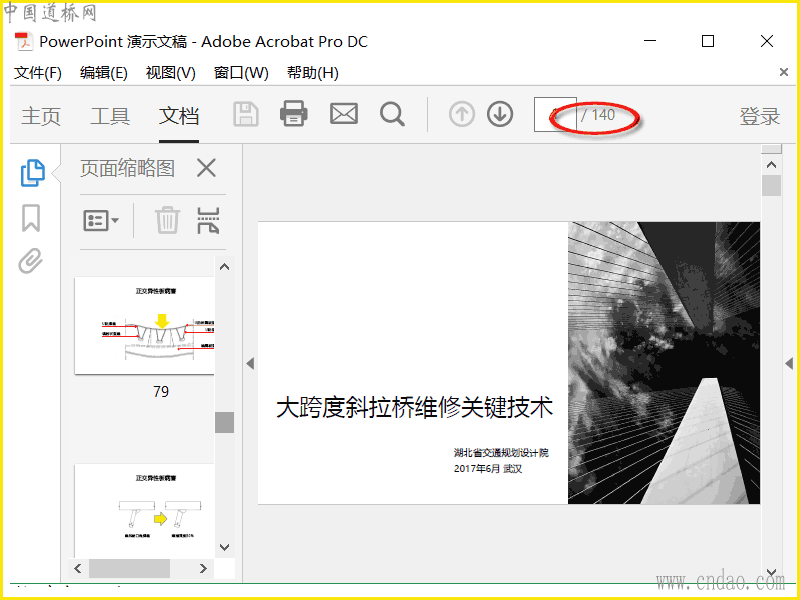Close the Acrobat window
Image resolution: width=800 pixels, height=600 pixels.
pyautogui.click(x=767, y=41)
